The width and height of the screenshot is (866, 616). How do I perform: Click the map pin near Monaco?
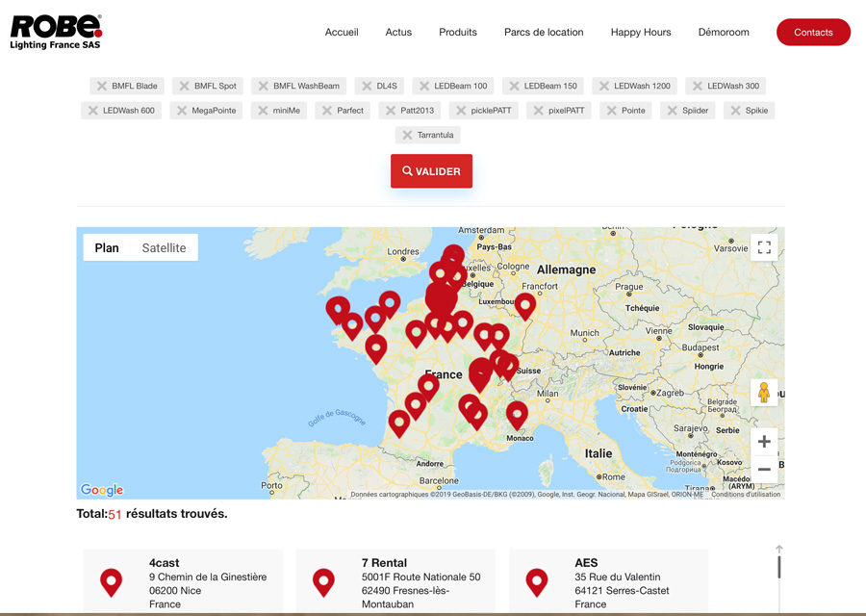pos(517,414)
